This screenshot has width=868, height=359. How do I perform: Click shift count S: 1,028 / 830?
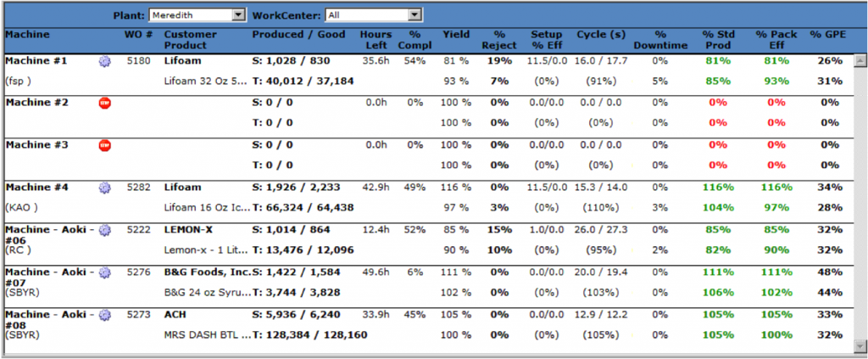(292, 61)
